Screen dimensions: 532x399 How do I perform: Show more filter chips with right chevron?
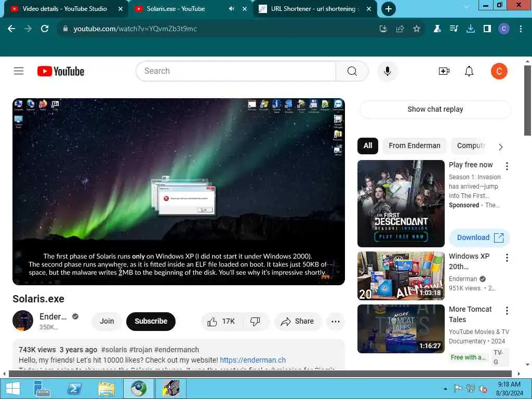[501, 147]
